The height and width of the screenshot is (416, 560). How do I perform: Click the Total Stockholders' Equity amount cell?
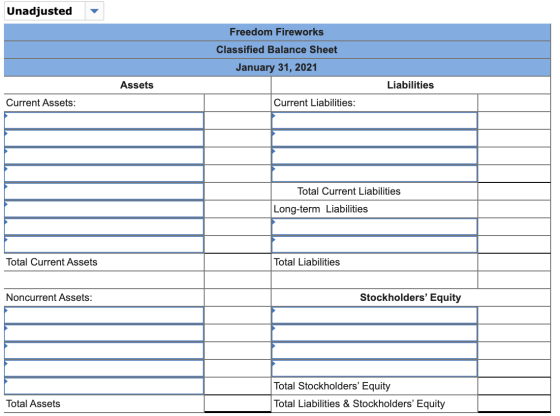click(x=514, y=386)
